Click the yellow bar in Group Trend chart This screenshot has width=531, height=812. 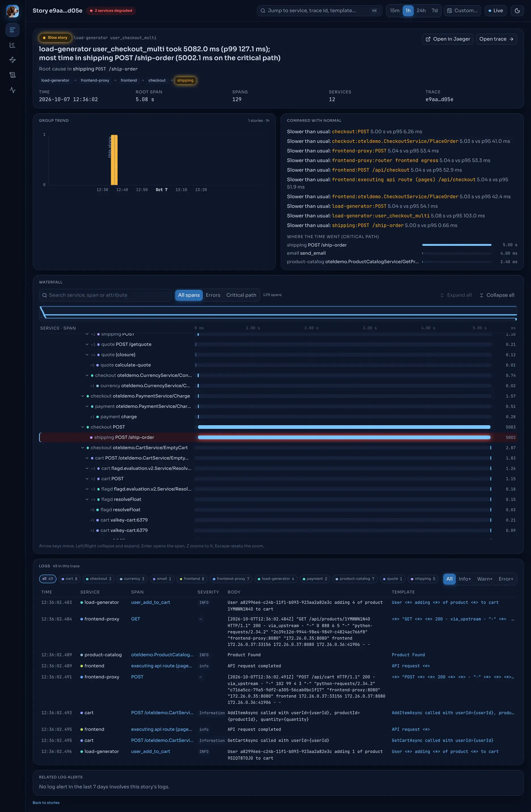[114, 160]
